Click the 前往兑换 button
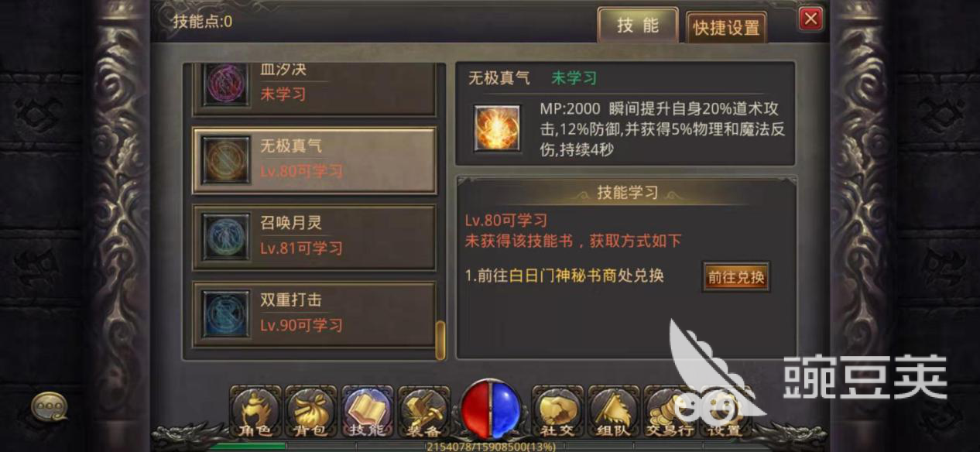This screenshot has height=452, width=980. click(x=736, y=277)
